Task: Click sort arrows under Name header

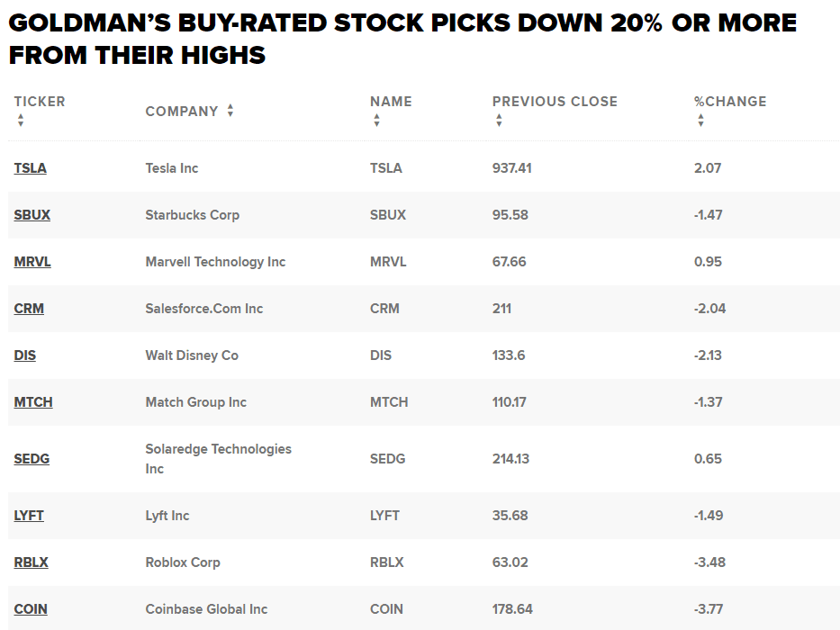Action: click(376, 121)
